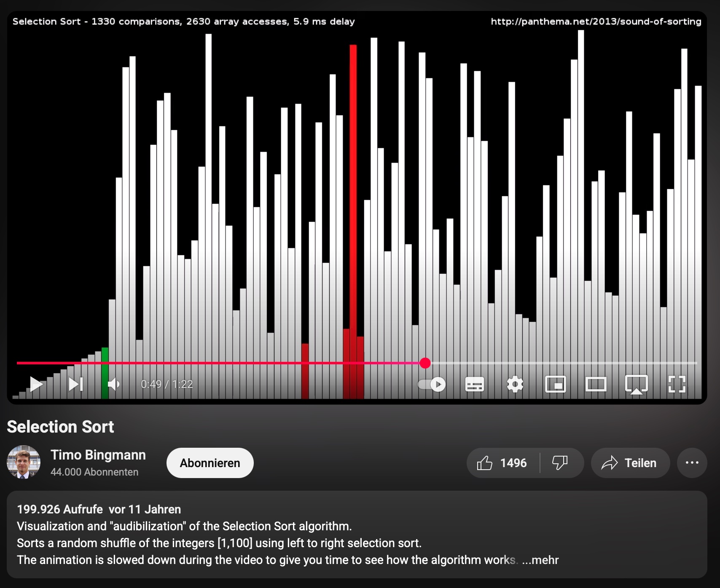Click unplayed portion of the timeline

coord(561,363)
